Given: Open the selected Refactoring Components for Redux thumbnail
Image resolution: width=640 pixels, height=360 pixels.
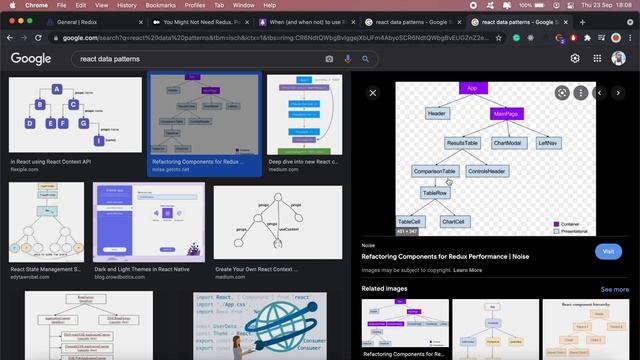Looking at the screenshot, I should (x=204, y=114).
